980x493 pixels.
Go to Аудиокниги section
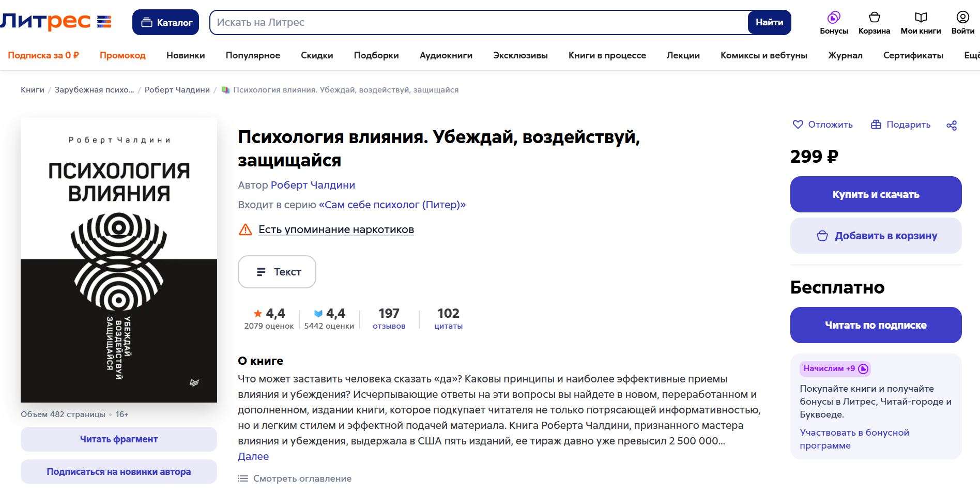(446, 55)
